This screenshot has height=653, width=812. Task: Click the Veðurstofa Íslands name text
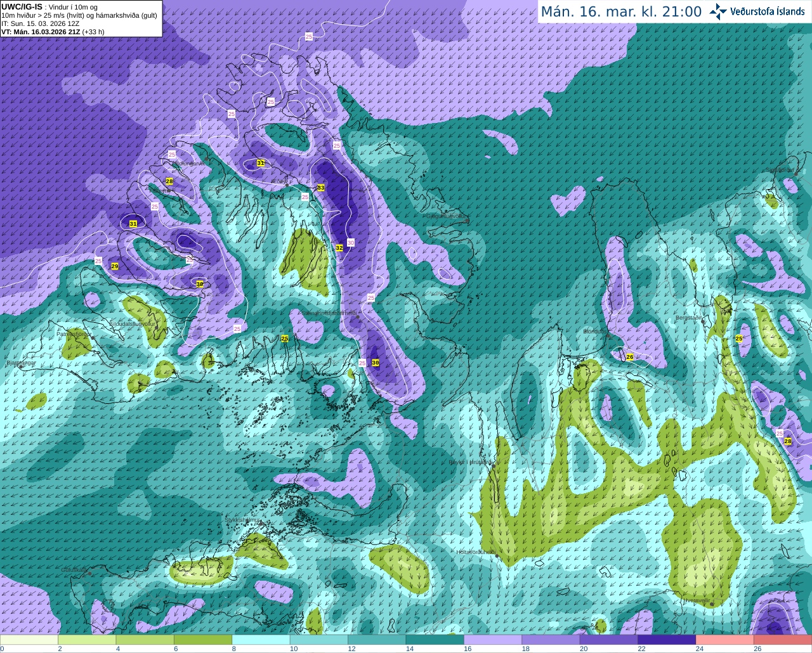[768, 11]
